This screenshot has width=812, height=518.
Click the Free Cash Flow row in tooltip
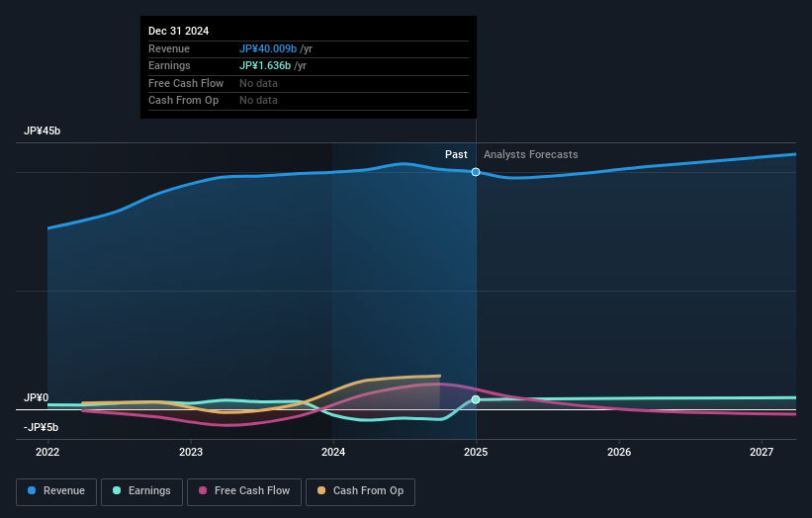click(x=309, y=83)
